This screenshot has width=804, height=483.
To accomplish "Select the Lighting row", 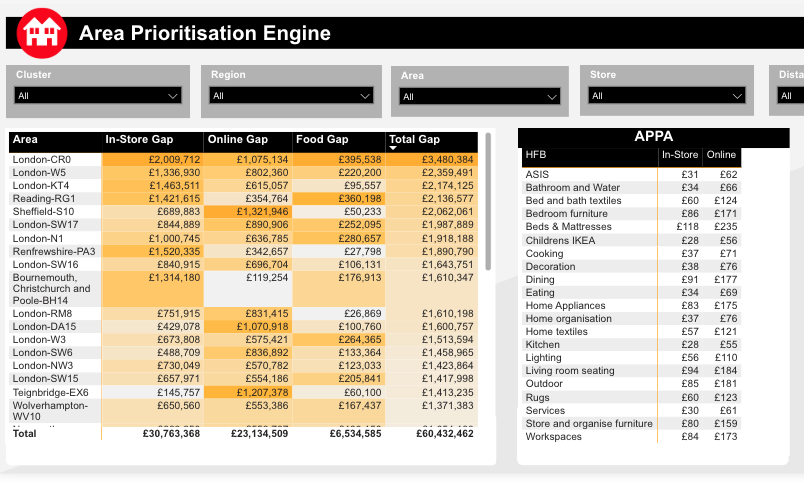I will click(631, 358).
